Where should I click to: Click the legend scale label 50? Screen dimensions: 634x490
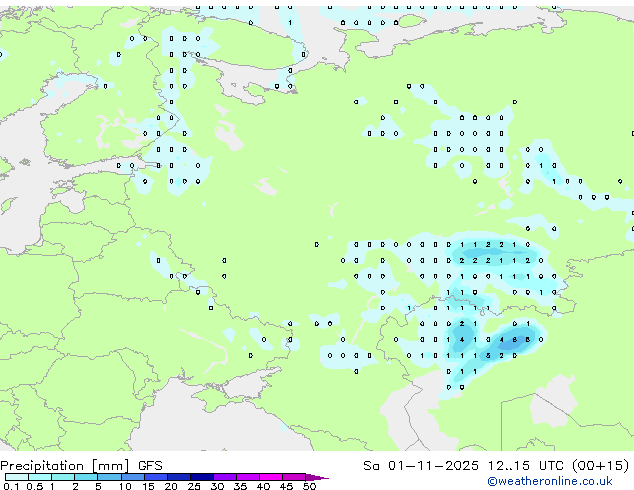coord(309,486)
